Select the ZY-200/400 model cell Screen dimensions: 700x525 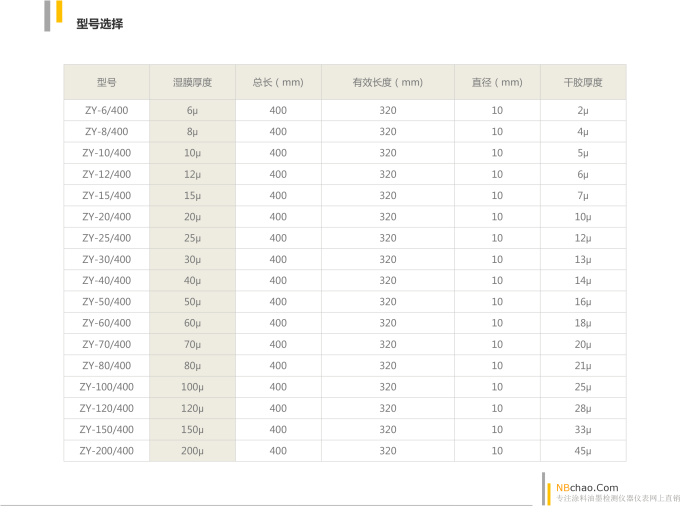106,450
